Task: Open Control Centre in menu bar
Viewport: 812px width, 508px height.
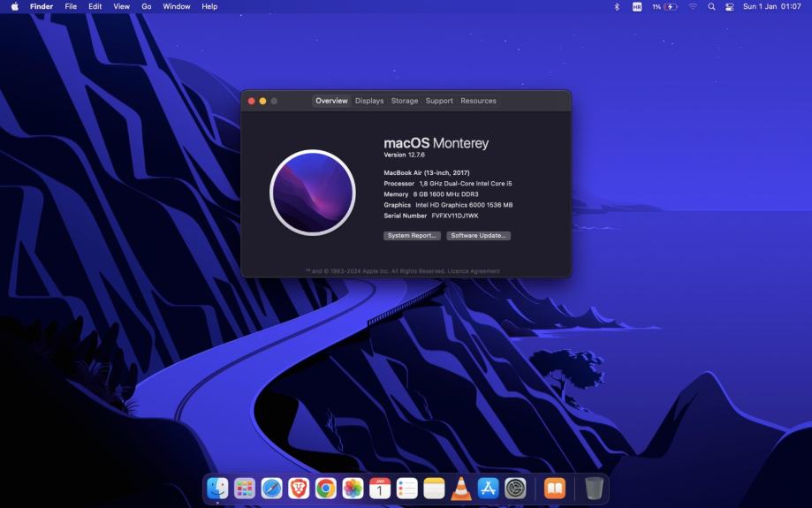Action: coord(729,6)
